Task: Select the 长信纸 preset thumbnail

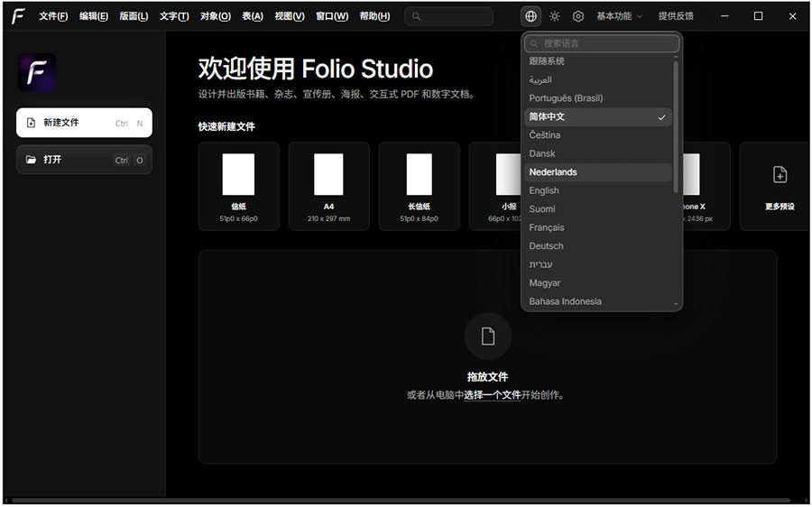Action: coord(419,174)
